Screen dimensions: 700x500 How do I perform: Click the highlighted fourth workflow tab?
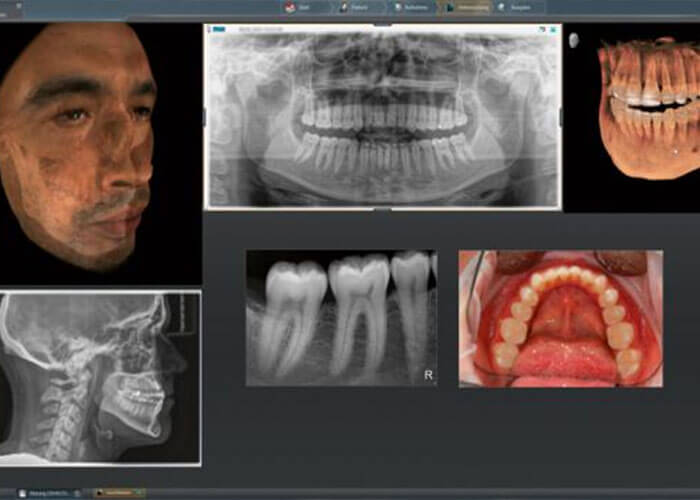pyautogui.click(x=465, y=7)
